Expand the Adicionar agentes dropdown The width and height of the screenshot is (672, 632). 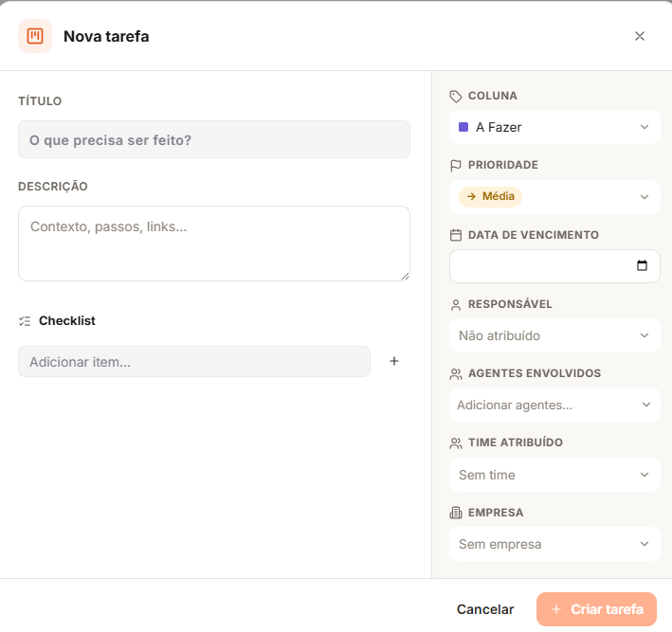point(554,405)
